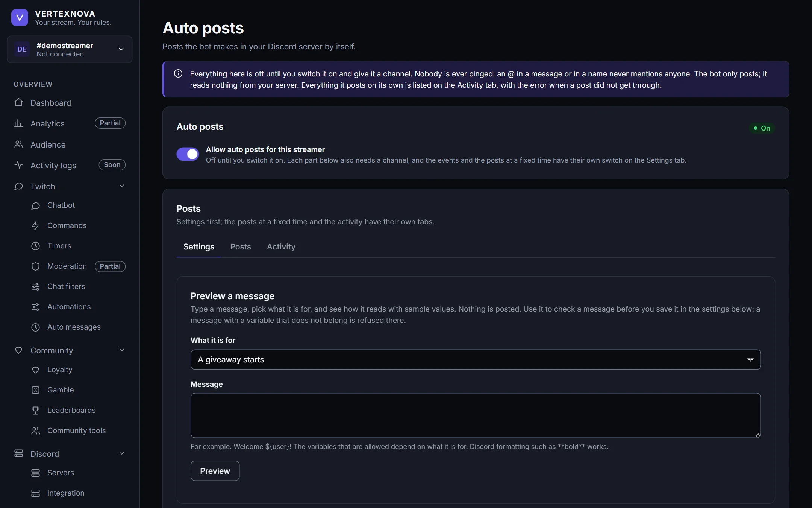Image resolution: width=812 pixels, height=508 pixels.
Task: Click the Chat filters sliders icon
Action: 35,287
